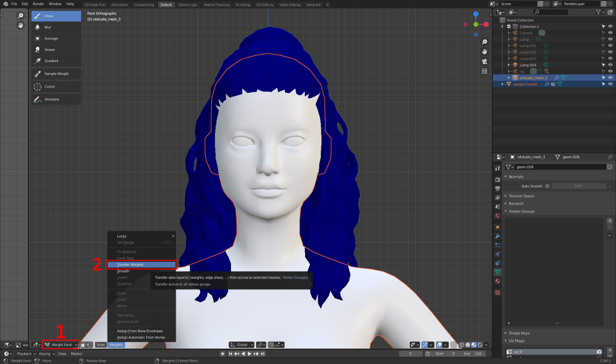Toggle auto keying record button
The height and width of the screenshot is (364, 616).
click(222, 354)
